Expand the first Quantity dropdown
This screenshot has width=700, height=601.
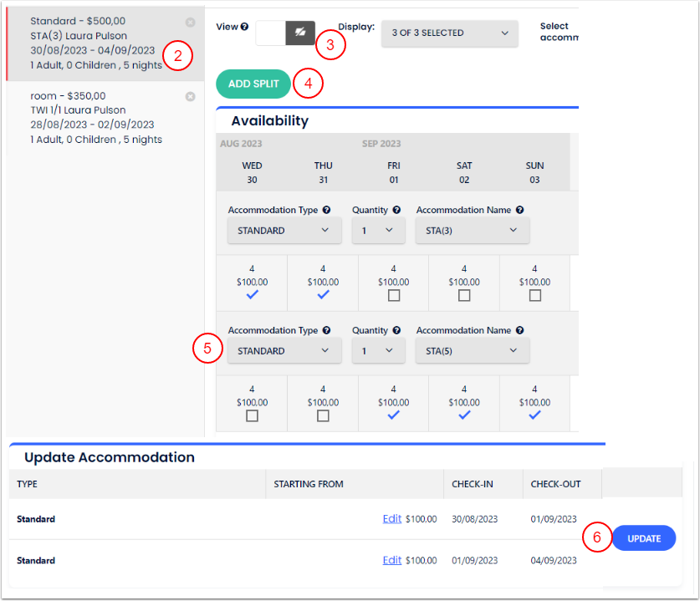pos(378,231)
